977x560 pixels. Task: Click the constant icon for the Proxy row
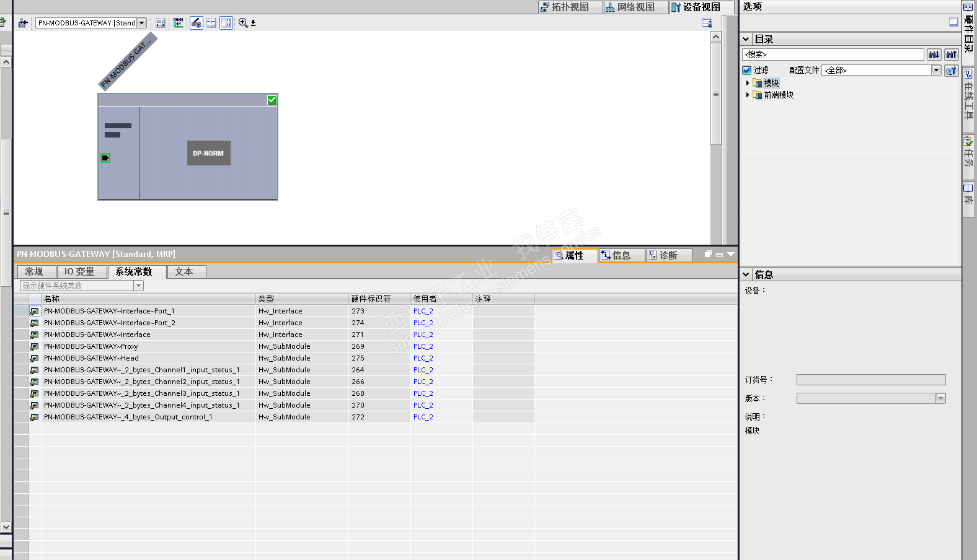click(35, 346)
